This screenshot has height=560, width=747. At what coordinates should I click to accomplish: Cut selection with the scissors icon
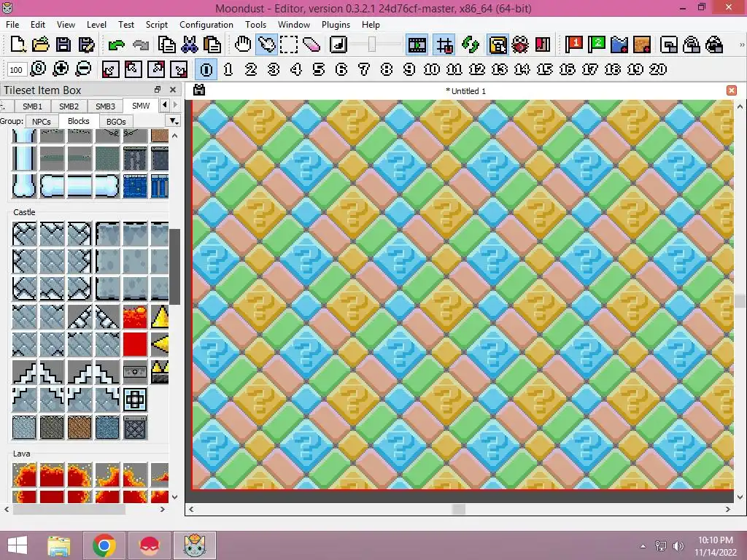pyautogui.click(x=190, y=44)
